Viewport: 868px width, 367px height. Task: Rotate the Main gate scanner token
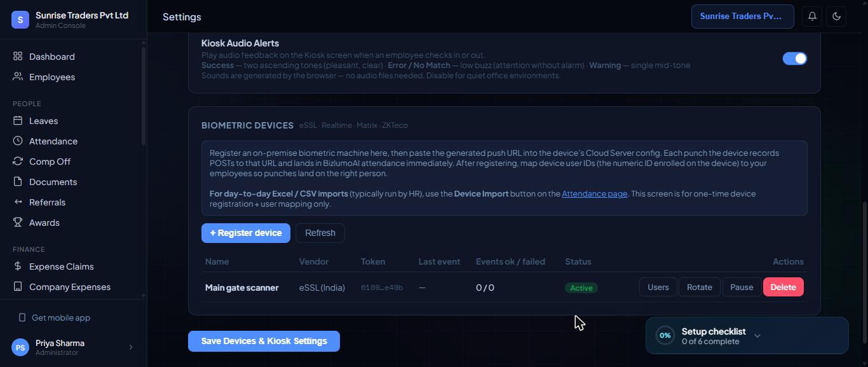(x=699, y=287)
